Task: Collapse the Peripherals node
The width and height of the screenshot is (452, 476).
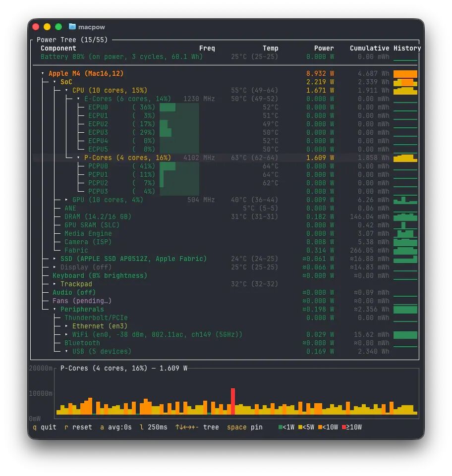Action: (x=55, y=310)
